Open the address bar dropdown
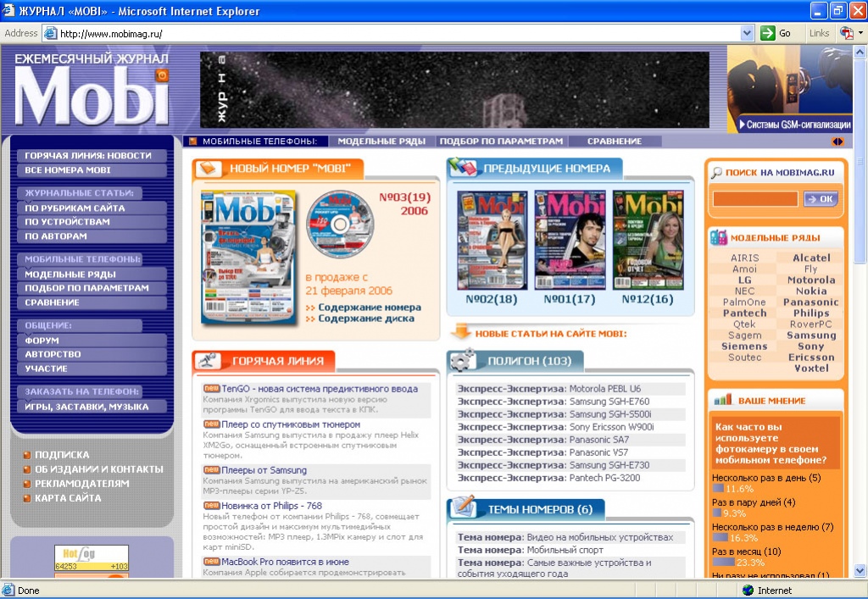Image resolution: width=868 pixels, height=599 pixels. (x=747, y=33)
